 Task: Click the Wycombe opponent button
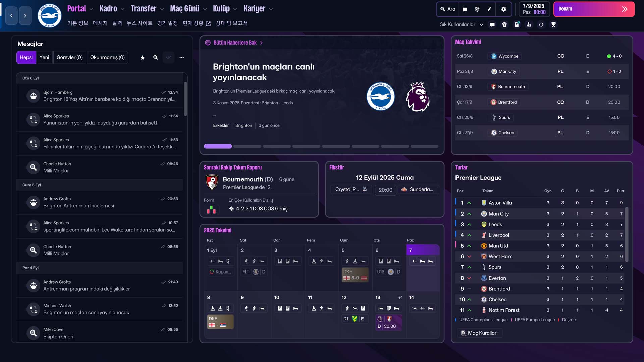point(505,56)
